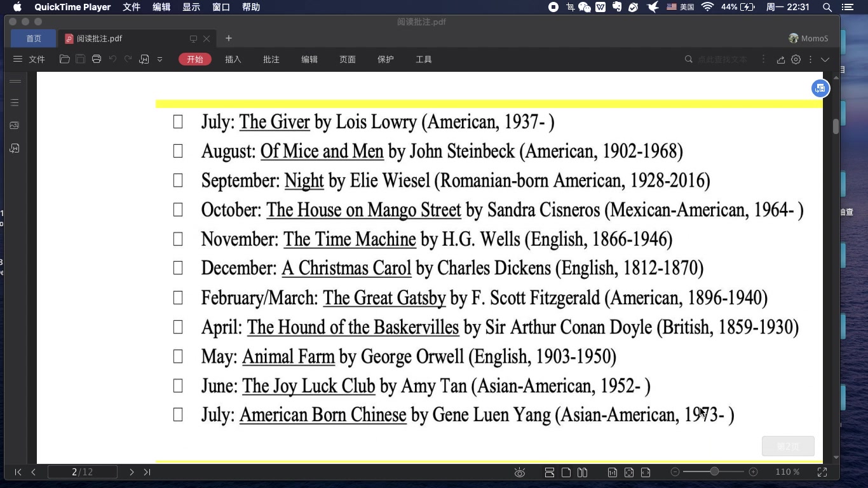Image resolution: width=868 pixels, height=488 pixels.
Task: Select two-page view mode
Action: pyautogui.click(x=582, y=472)
